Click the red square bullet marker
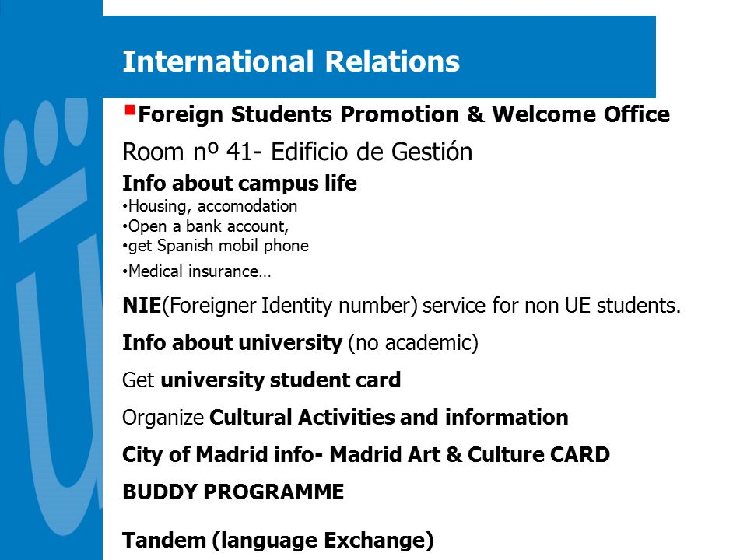This screenshot has width=747, height=560. click(129, 111)
